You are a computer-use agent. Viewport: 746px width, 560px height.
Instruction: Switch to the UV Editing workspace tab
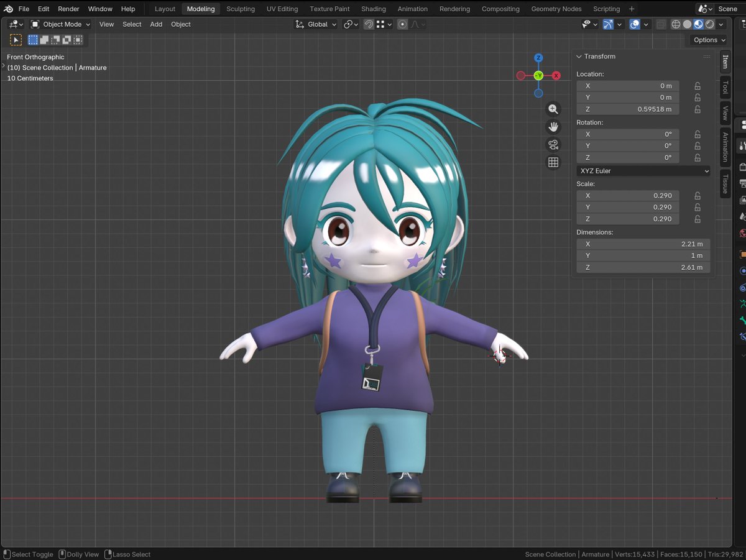(x=282, y=9)
